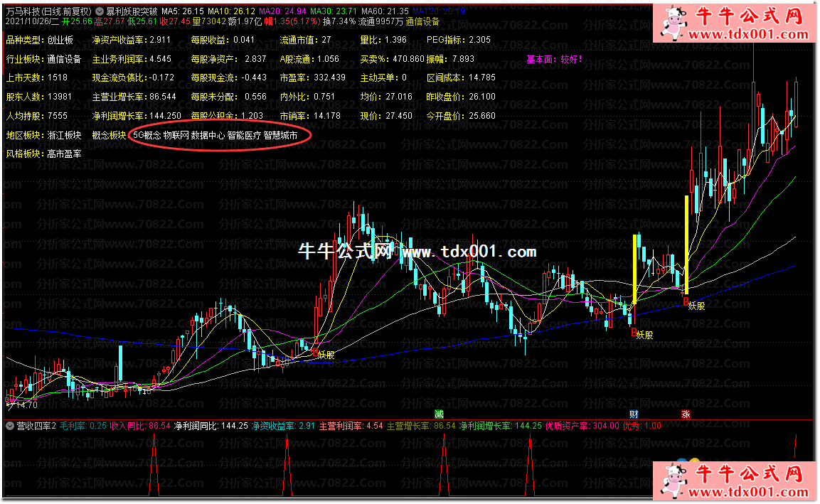Click the magenta MA20: 24.94 legend
Image resolution: width=820 pixels, height=504 pixels.
(x=282, y=11)
